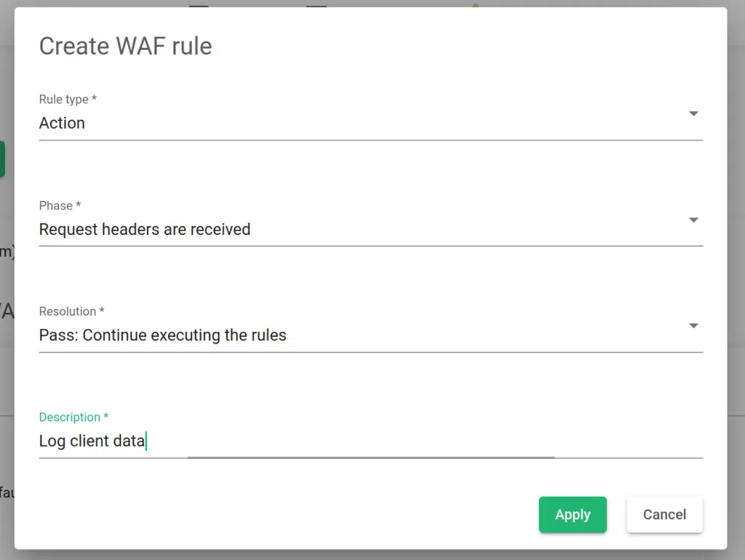
Task: Click the Rule type dropdown arrow icon
Action: tap(693, 113)
